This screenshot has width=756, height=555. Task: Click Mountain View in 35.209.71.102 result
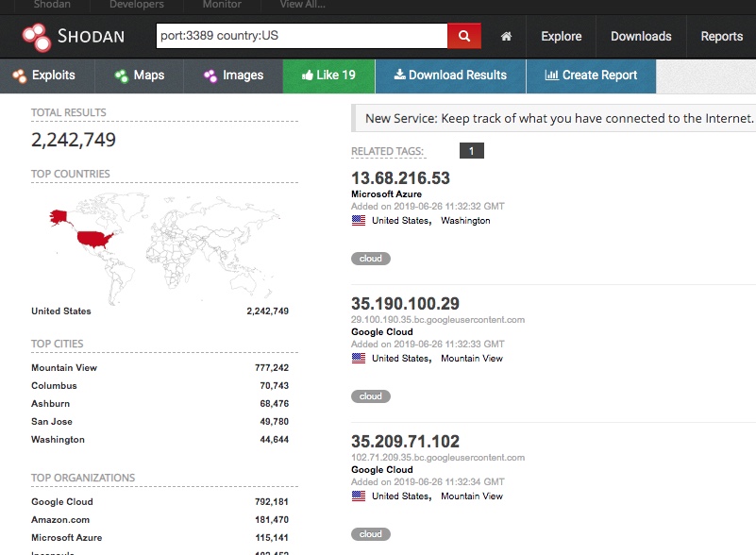click(472, 496)
